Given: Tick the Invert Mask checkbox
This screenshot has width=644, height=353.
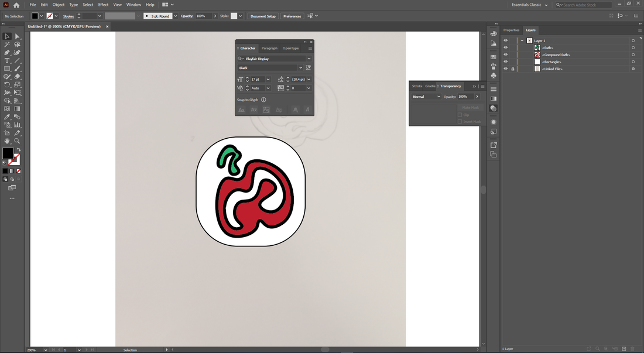Looking at the screenshot, I should (460, 122).
